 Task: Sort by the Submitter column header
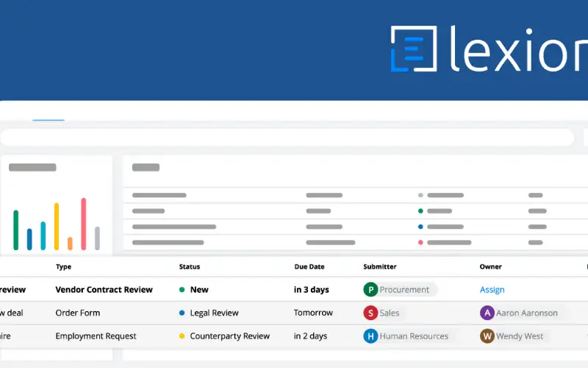(x=380, y=266)
